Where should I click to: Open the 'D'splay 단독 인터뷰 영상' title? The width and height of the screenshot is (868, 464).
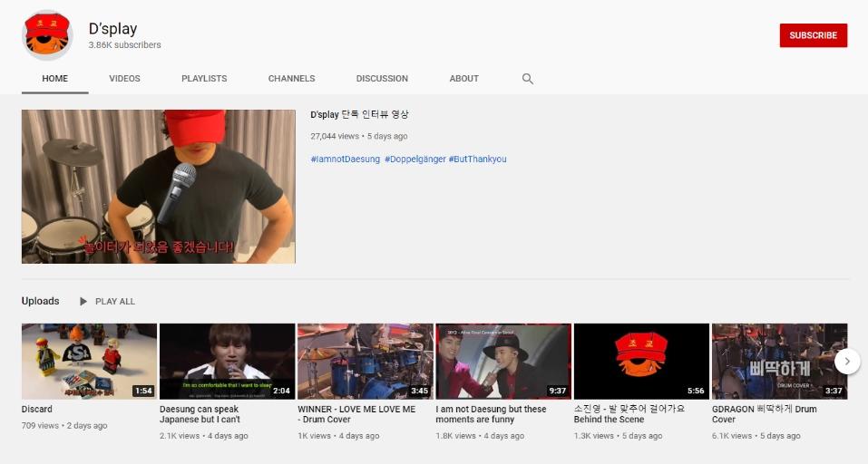pos(359,114)
